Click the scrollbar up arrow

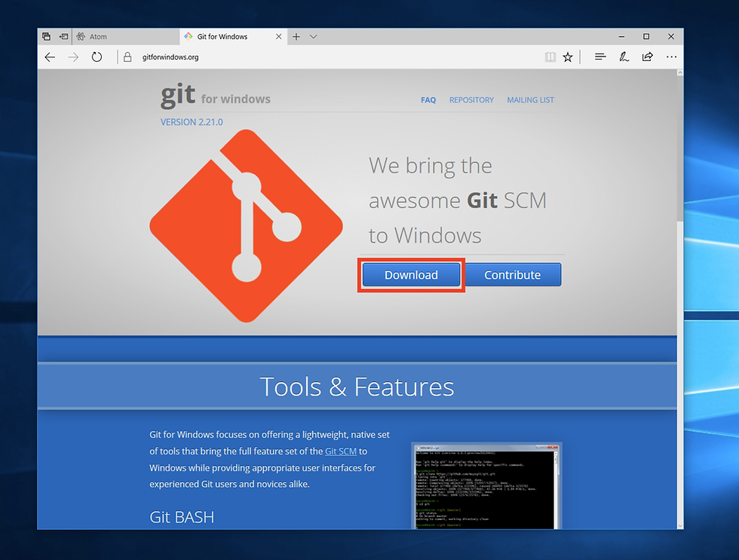click(680, 72)
